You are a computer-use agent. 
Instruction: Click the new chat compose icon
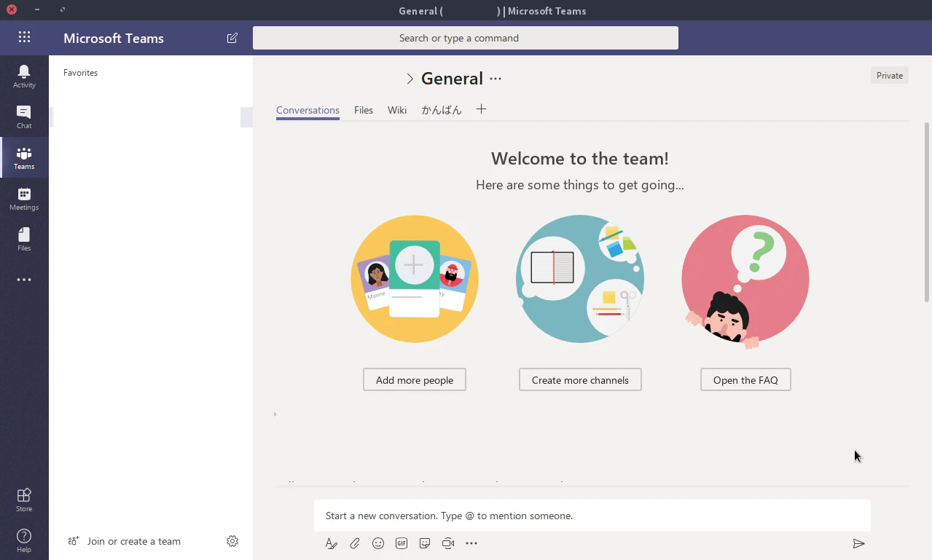(x=232, y=38)
